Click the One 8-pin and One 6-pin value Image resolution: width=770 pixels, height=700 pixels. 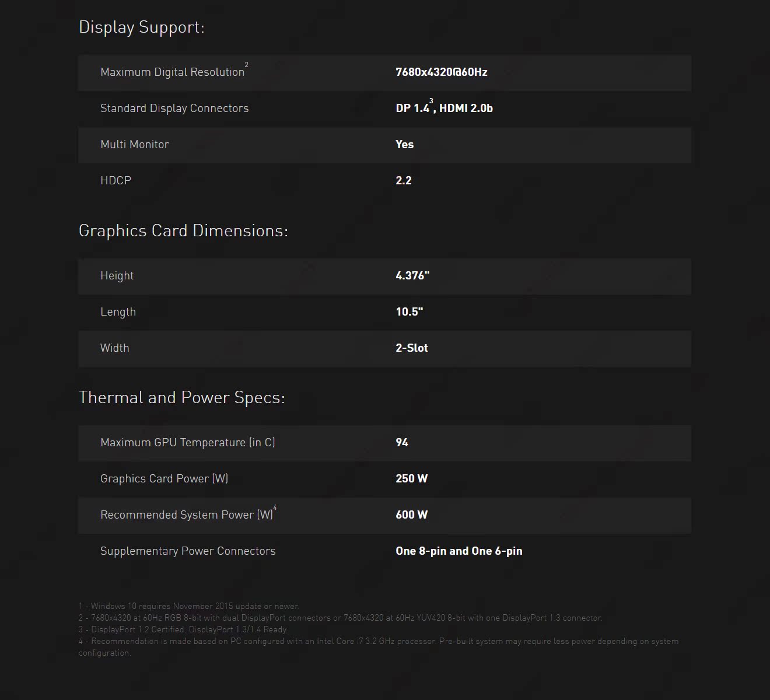click(459, 551)
